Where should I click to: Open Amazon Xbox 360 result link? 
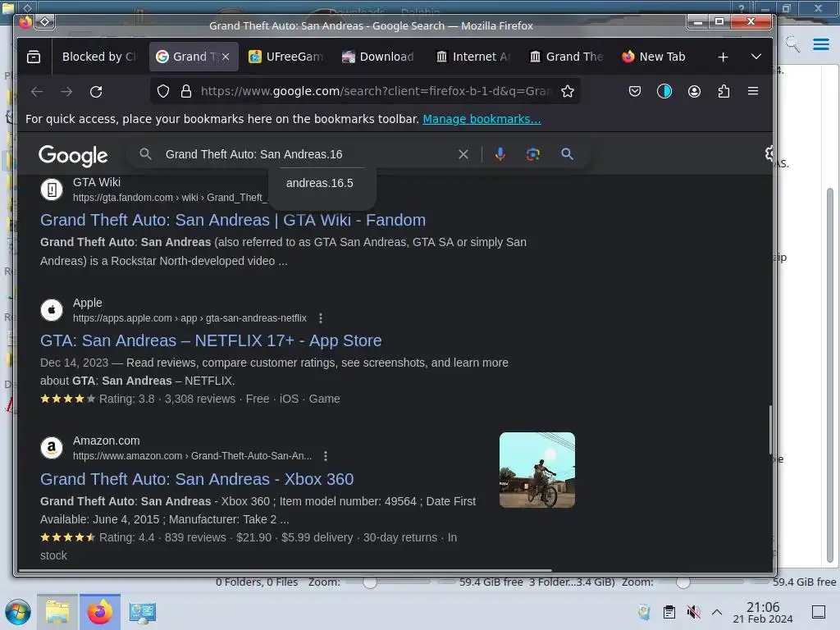pyautogui.click(x=197, y=479)
